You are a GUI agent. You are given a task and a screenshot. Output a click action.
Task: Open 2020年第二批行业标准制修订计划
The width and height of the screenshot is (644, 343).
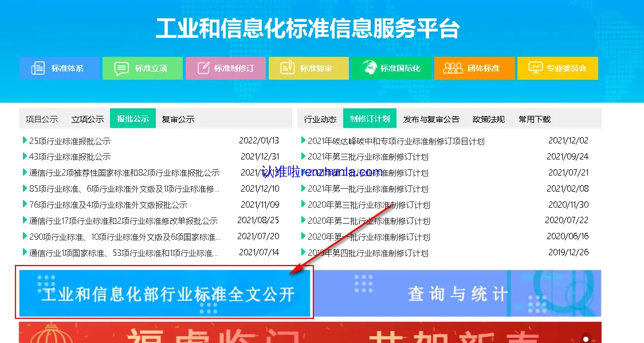369,221
